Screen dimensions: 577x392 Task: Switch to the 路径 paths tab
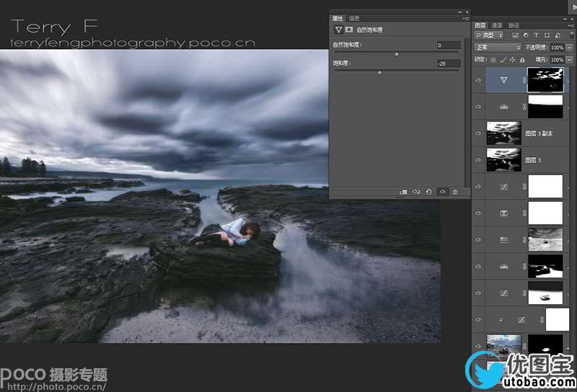(514, 25)
